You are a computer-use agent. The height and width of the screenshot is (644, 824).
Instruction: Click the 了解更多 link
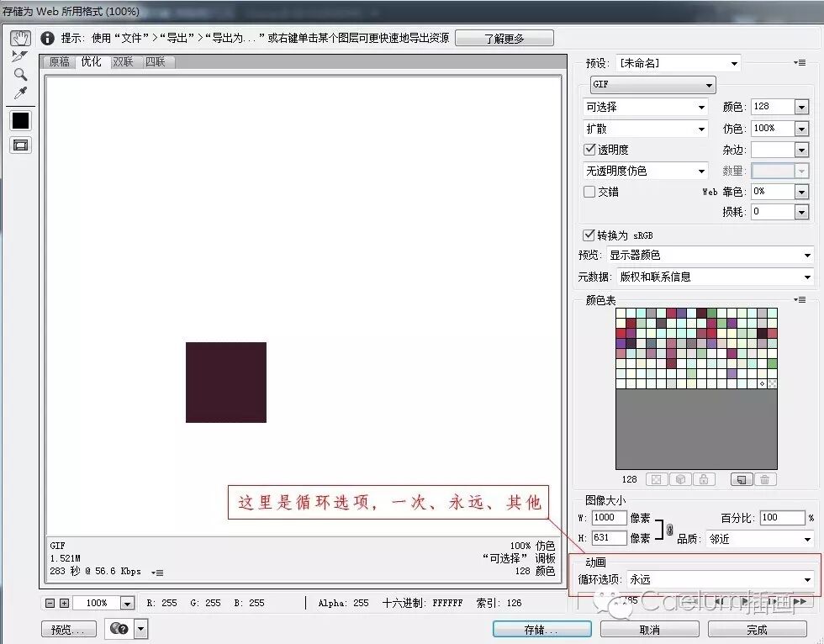[x=504, y=38]
